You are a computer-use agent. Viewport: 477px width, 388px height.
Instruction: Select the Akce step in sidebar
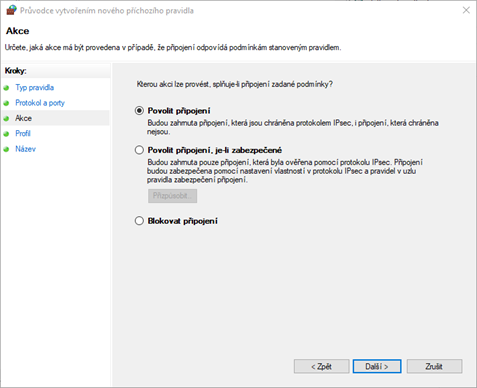click(x=23, y=118)
